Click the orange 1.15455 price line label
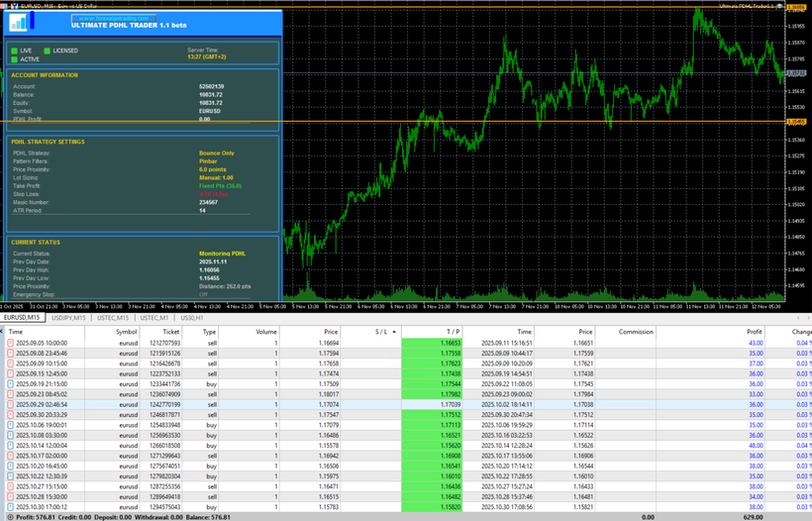Image resolution: width=812 pixels, height=521 pixels. click(796, 122)
